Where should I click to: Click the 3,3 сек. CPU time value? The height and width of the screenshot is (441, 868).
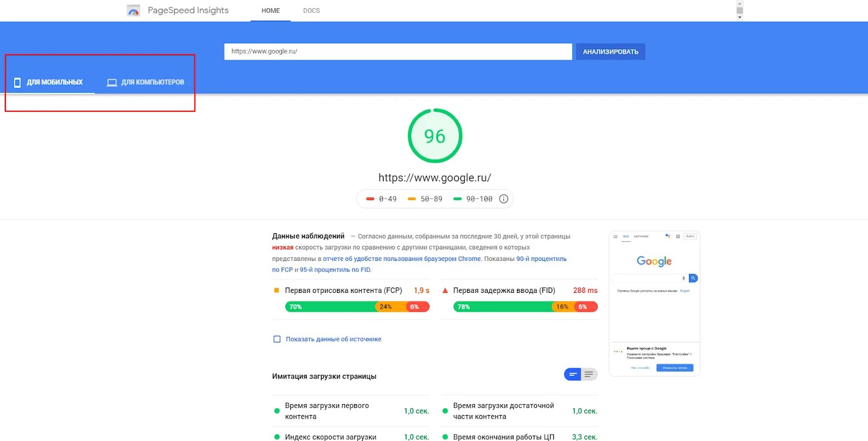[584, 437]
